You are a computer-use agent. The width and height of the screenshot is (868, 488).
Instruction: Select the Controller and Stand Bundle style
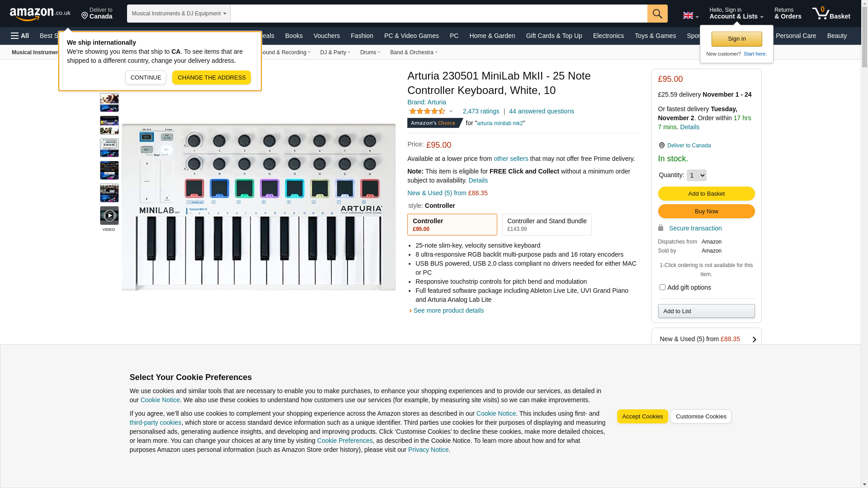547,225
